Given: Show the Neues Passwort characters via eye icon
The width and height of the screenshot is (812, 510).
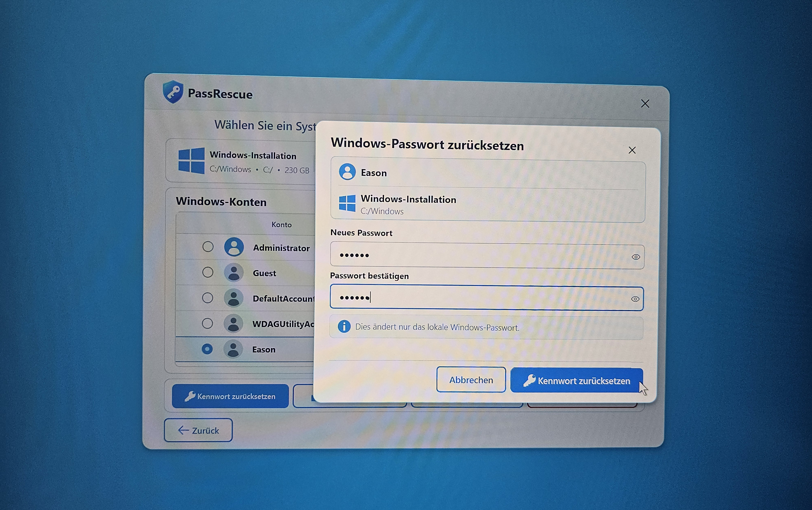Looking at the screenshot, I should coord(635,257).
